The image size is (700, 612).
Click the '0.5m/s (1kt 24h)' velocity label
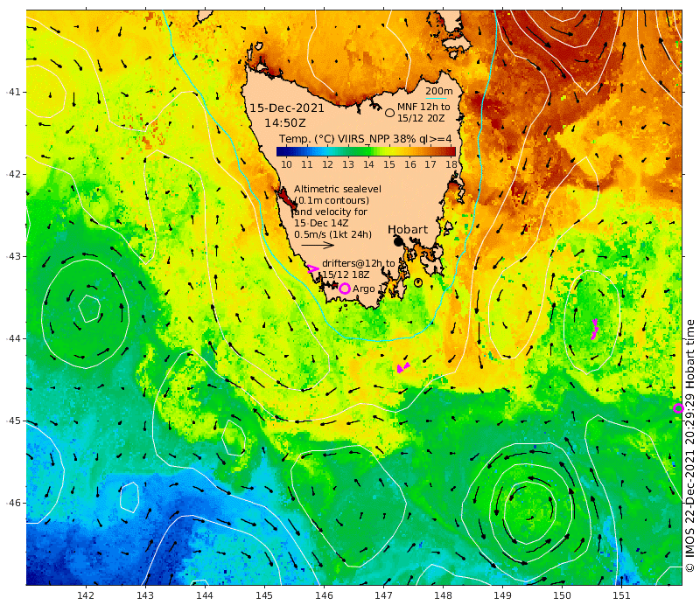click(x=332, y=234)
